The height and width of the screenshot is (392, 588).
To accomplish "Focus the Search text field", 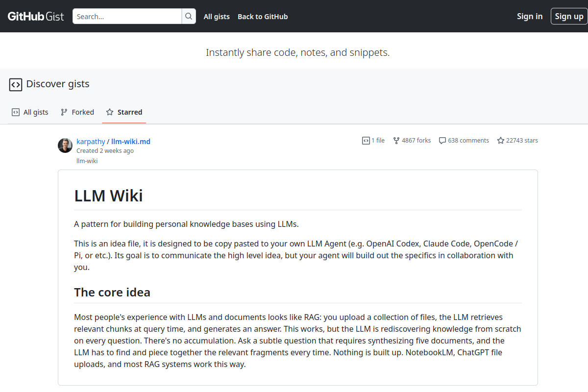I will click(x=127, y=16).
